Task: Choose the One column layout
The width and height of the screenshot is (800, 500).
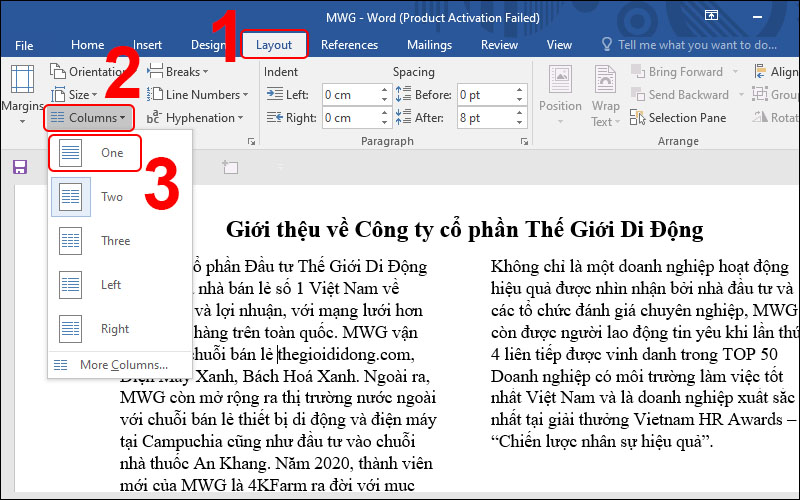Action: click(x=94, y=153)
